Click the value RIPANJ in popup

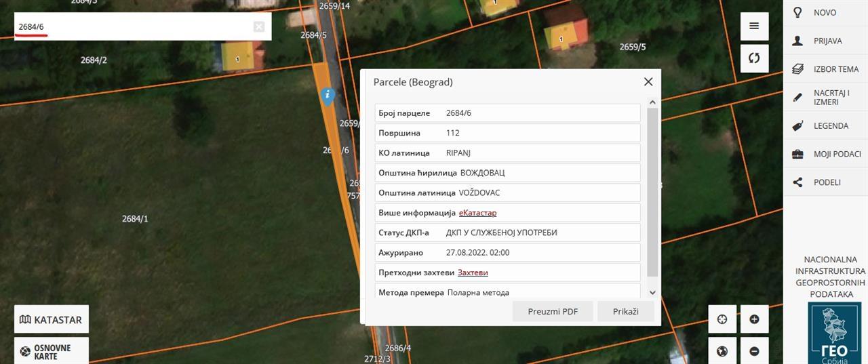point(458,153)
